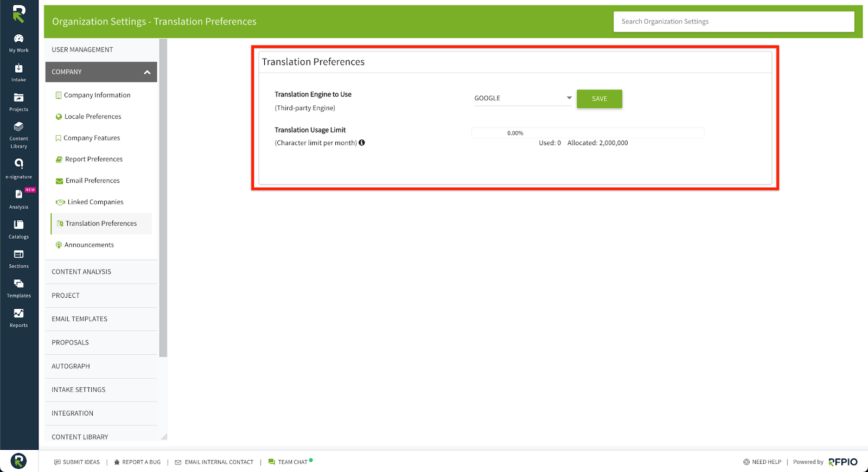Click EMAIL INTERNAL CONTACT link
The height and width of the screenshot is (472, 868).
[214, 462]
